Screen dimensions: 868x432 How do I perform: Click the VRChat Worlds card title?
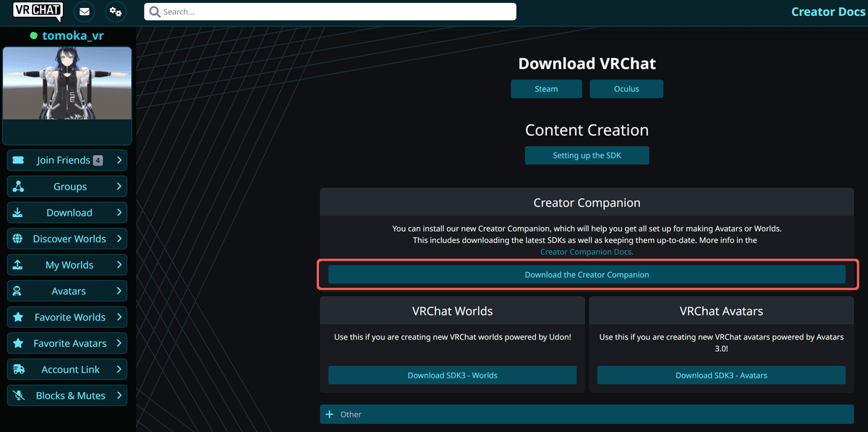click(x=452, y=311)
